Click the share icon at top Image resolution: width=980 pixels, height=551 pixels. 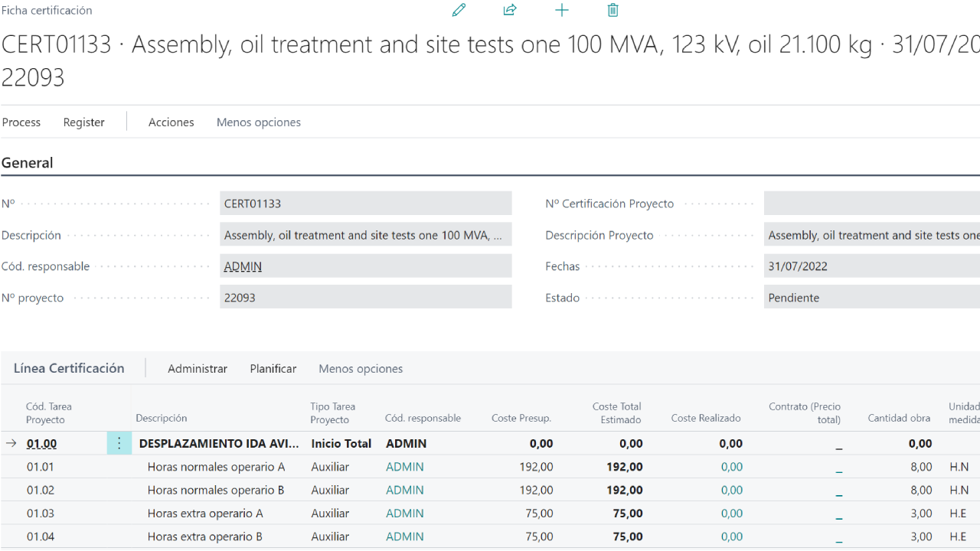(510, 10)
